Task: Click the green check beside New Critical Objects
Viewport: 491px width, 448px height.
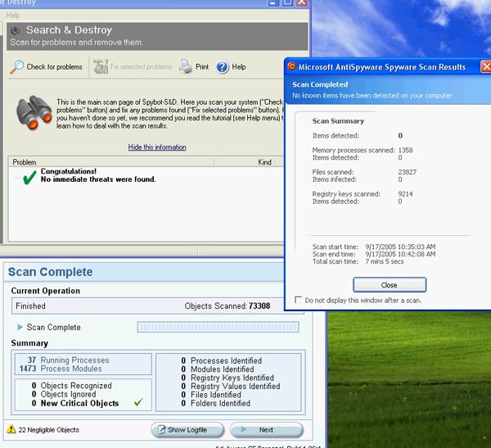Action: [x=138, y=402]
